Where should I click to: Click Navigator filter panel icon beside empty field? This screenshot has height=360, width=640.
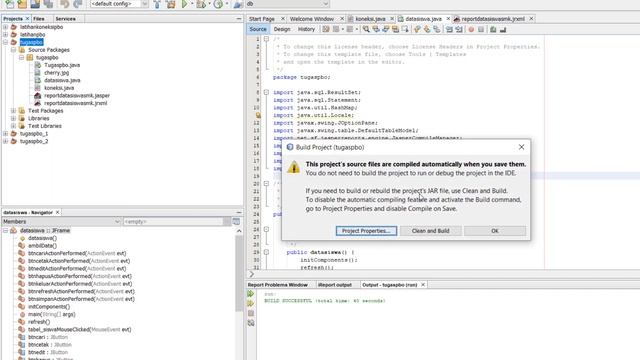tap(236, 221)
